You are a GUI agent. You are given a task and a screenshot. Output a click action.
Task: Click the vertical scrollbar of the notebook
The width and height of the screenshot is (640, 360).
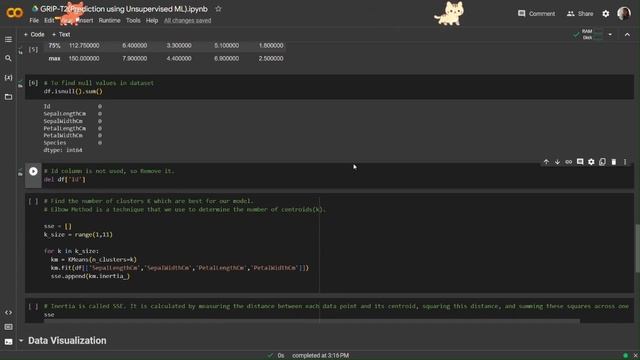[637, 248]
